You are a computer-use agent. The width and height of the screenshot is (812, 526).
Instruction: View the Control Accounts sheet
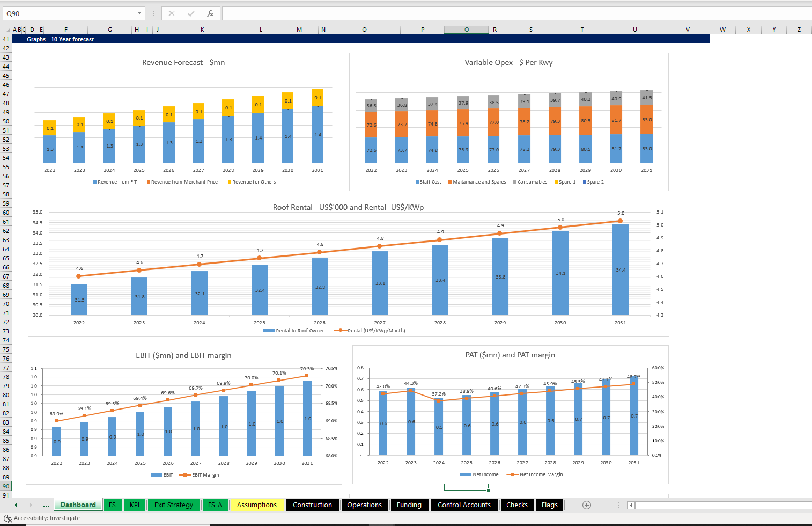click(464, 505)
